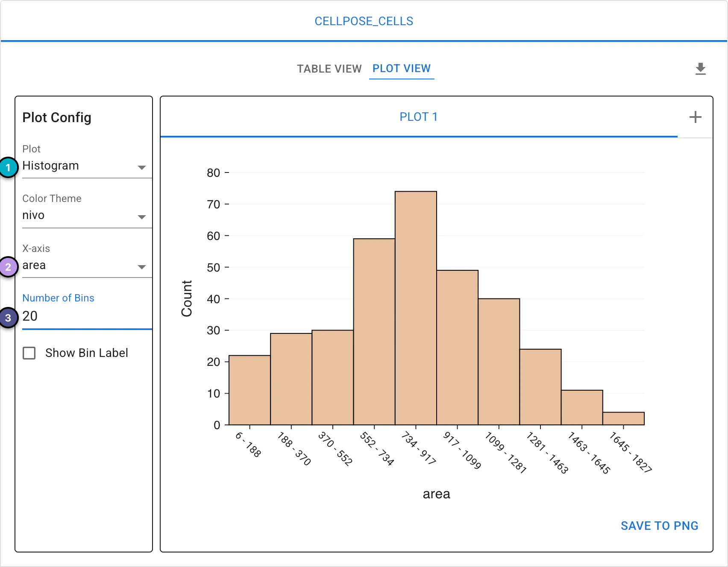The width and height of the screenshot is (728, 567).
Task: Click the histogram bar for 1463 - 1645
Action: coord(582,407)
